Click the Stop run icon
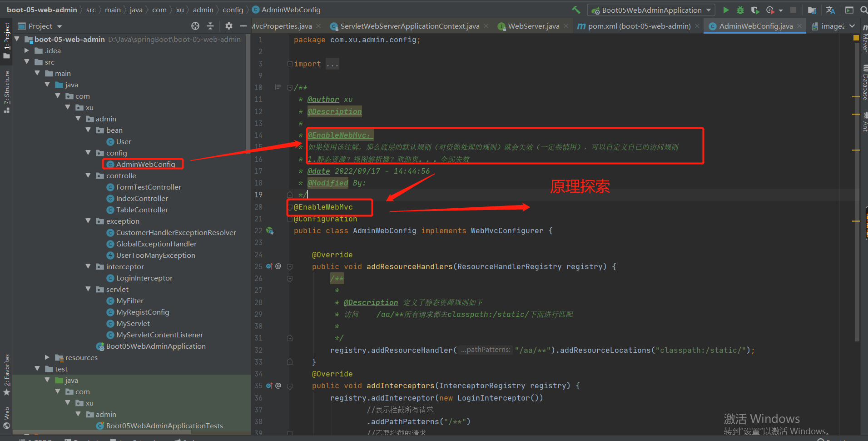This screenshot has width=868, height=441. tap(793, 10)
